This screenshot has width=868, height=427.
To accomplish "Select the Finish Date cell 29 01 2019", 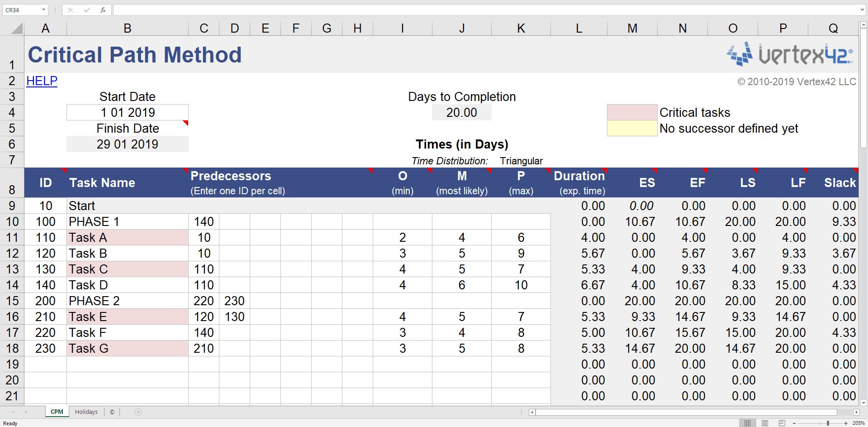I will (128, 144).
